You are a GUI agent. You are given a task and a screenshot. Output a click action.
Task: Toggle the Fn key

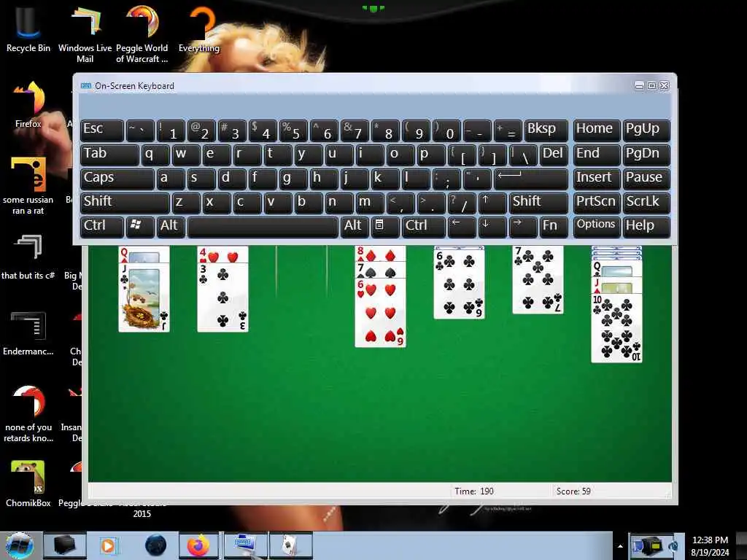click(554, 226)
